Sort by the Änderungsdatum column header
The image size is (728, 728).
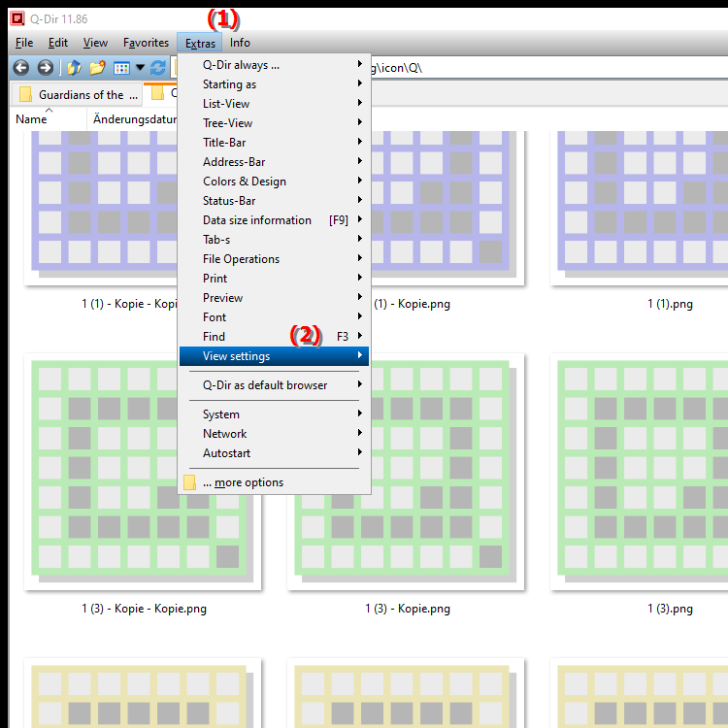point(132,119)
